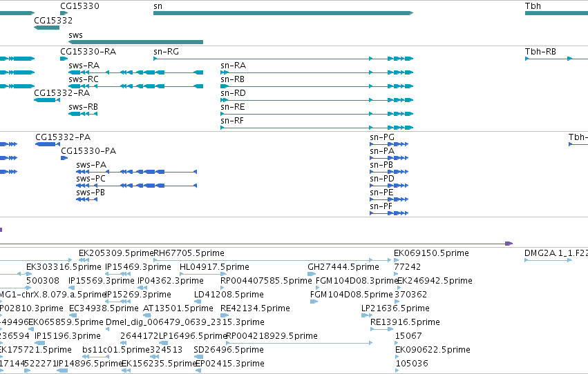Select EST EC34938.5prime
Screen dimensions: 588x374
coord(73,315)
